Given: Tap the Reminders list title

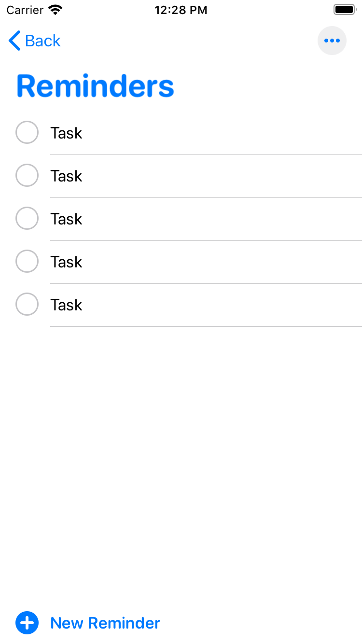Looking at the screenshot, I should 95,86.
